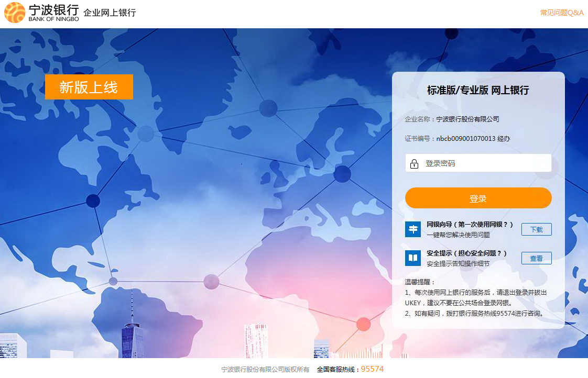The width and height of the screenshot is (588, 378).
Task: Click the 下载 button for 网银向导
Action: click(x=536, y=229)
